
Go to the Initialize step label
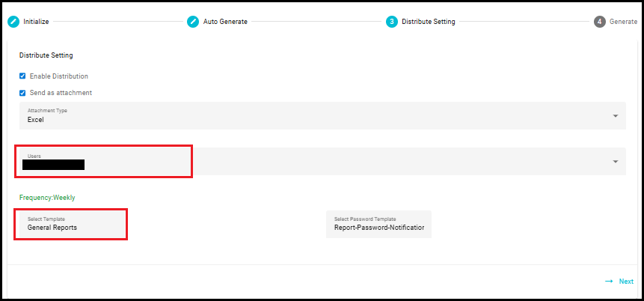pyautogui.click(x=36, y=22)
